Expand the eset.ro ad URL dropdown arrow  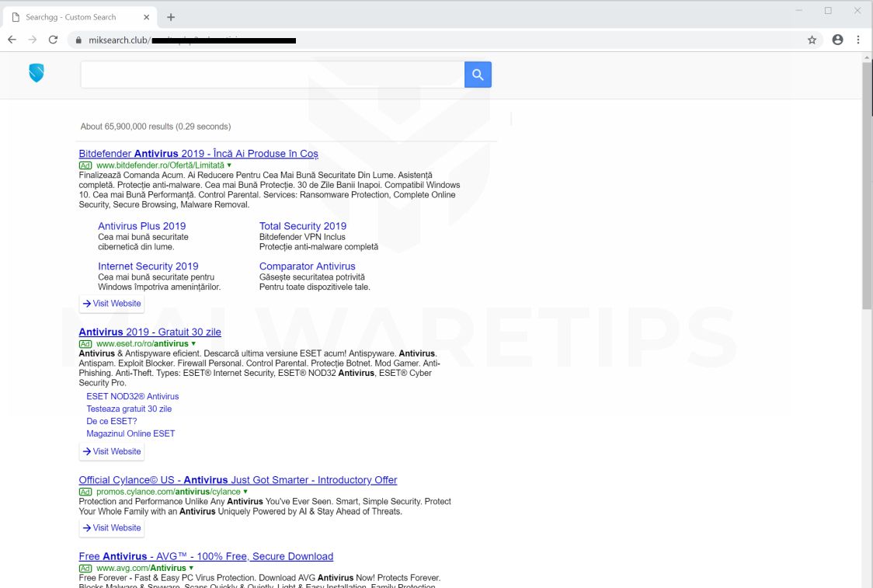[x=193, y=343]
